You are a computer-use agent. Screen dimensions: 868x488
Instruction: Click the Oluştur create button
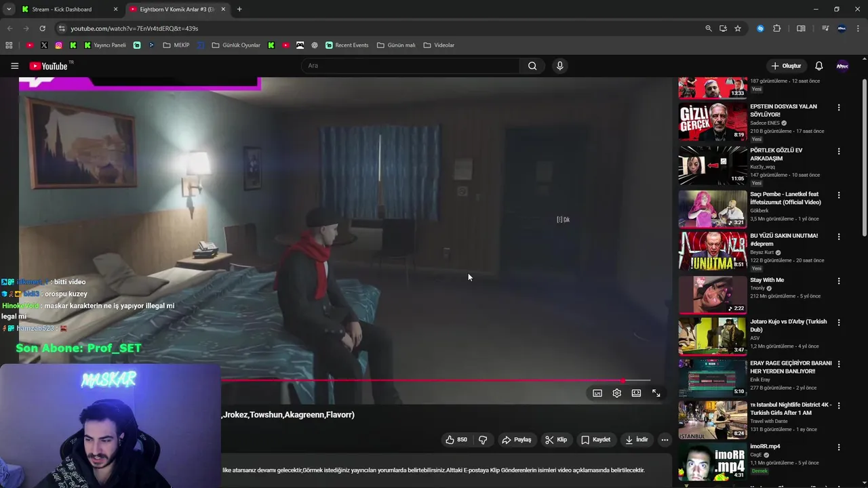786,66
